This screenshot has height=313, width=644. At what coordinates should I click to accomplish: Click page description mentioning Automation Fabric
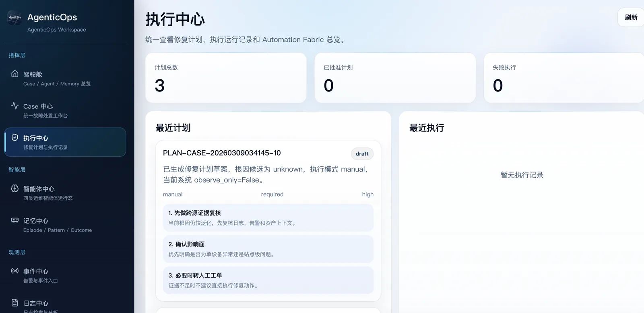tap(246, 39)
